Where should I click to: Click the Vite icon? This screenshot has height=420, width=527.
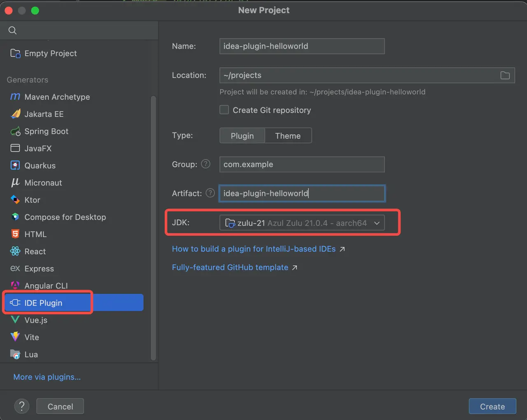click(15, 337)
